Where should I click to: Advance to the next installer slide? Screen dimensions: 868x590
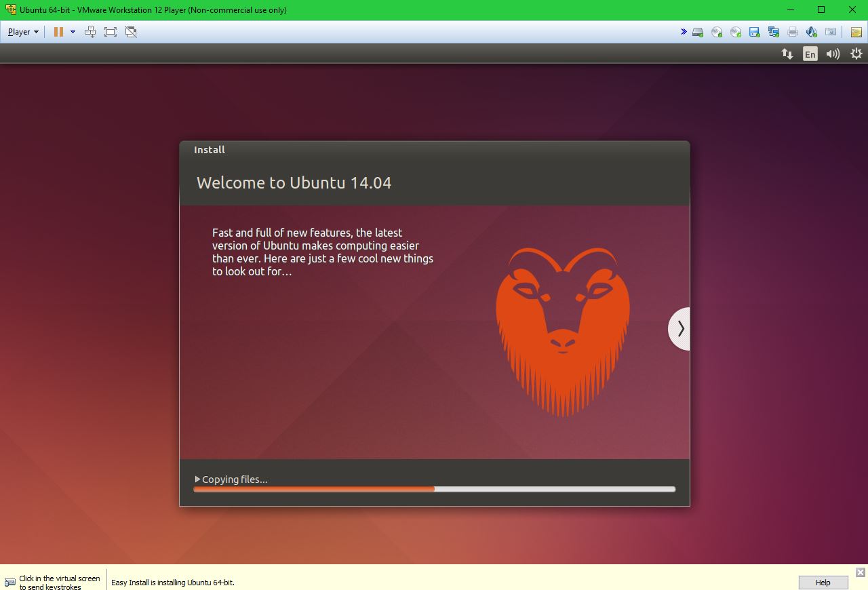click(679, 329)
